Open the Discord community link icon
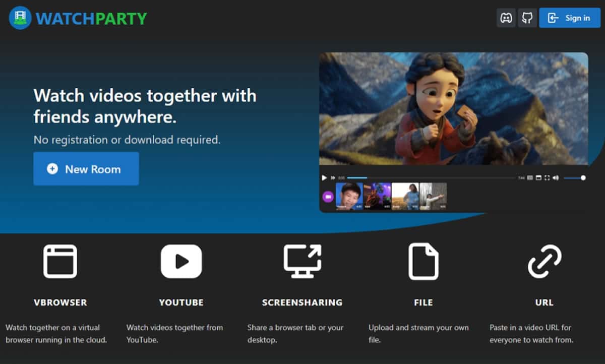605x364 pixels. pyautogui.click(x=506, y=18)
